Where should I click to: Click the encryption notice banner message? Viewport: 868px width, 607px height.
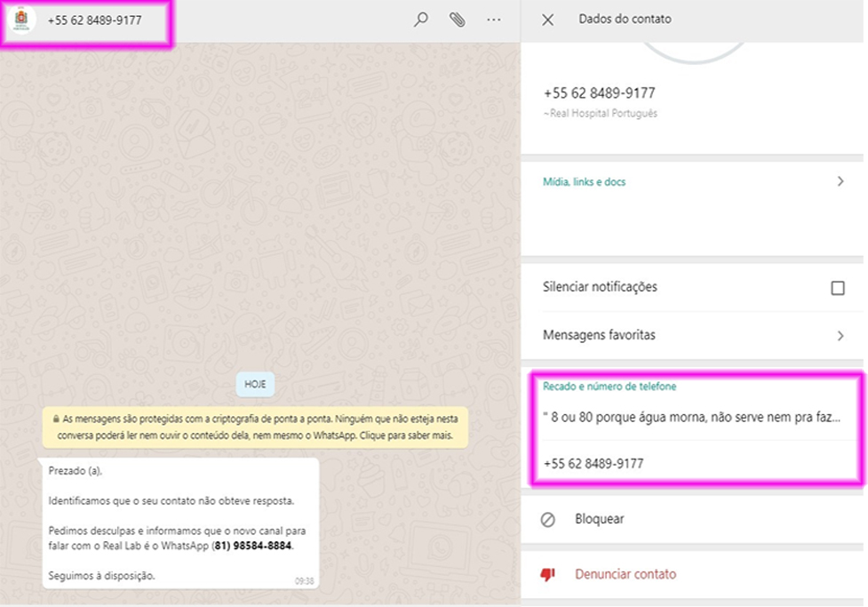(255, 427)
